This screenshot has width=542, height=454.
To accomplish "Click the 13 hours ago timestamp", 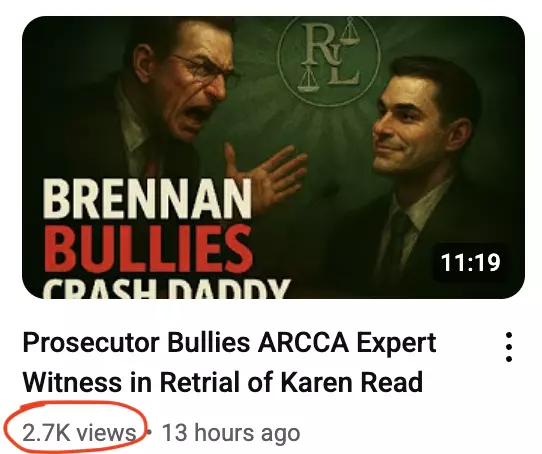I will 231,433.
